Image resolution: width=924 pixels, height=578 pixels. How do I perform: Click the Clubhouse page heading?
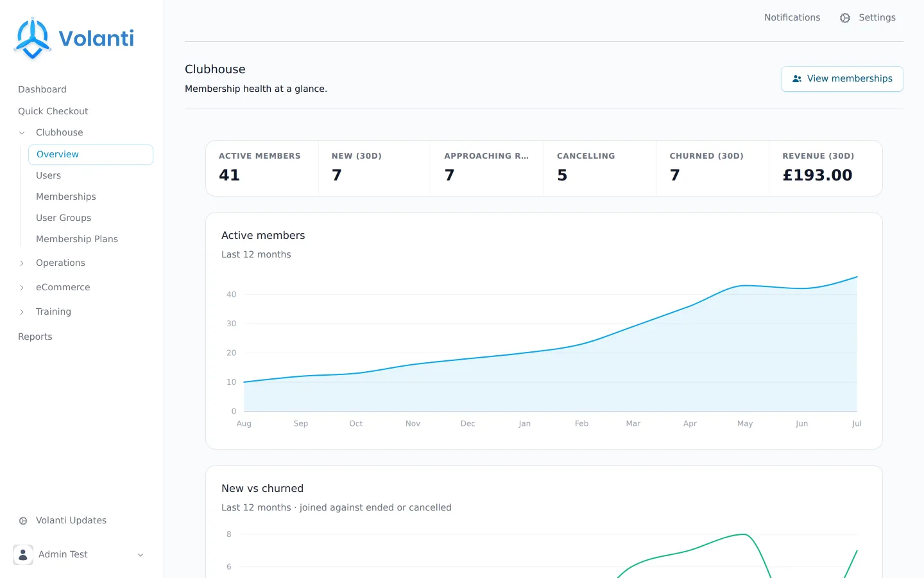pos(215,69)
